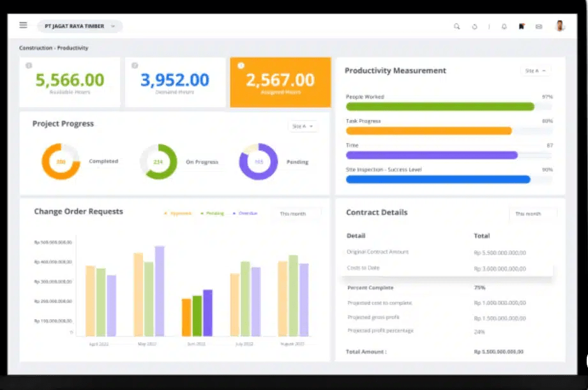Viewport: 588px width, 390px height.
Task: Toggle the Approved legend series
Action: pos(178,213)
